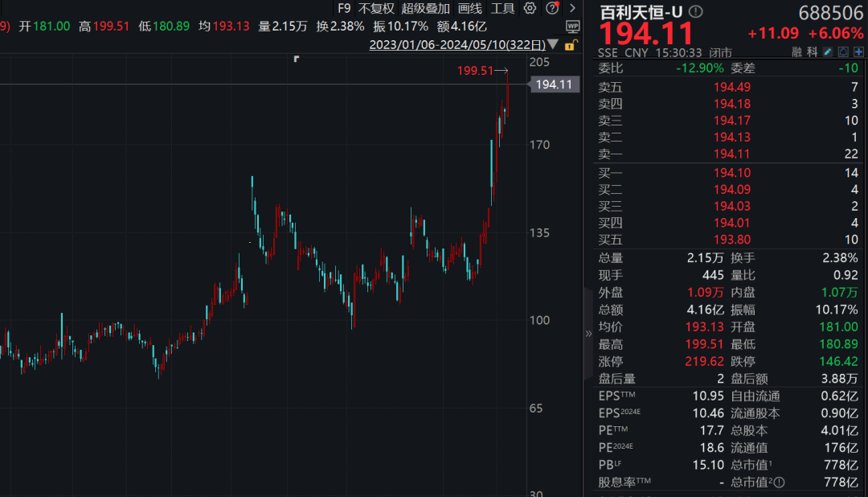Image resolution: width=868 pixels, height=497 pixels.
Task: Toggle the yellow date range lock
Action: 571,45
